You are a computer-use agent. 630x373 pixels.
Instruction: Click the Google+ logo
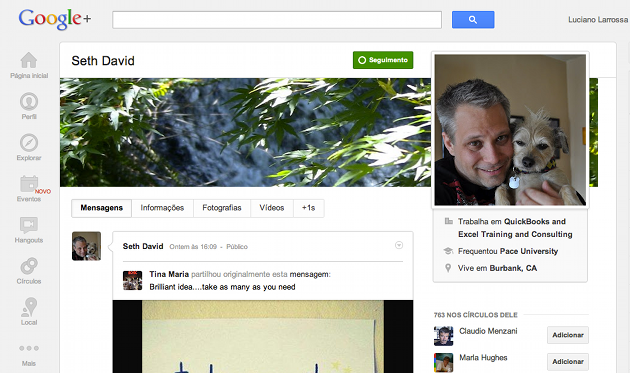pyautogui.click(x=55, y=19)
